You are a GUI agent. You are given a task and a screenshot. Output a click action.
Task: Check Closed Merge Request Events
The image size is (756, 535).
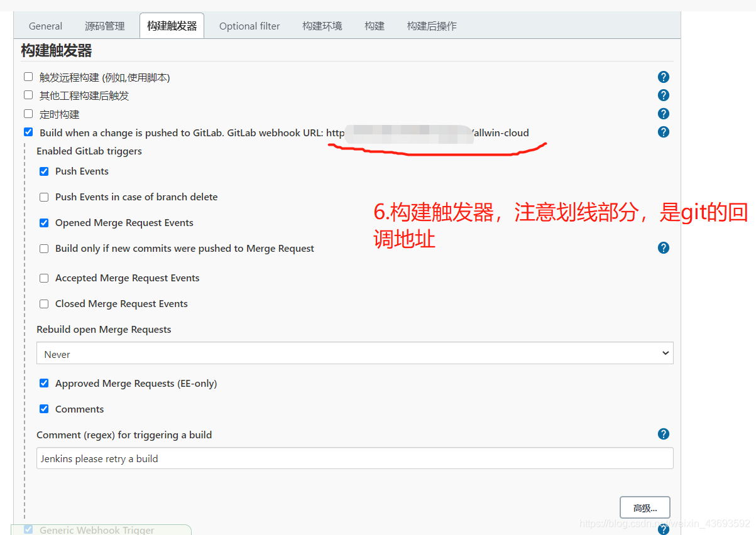[x=44, y=303]
